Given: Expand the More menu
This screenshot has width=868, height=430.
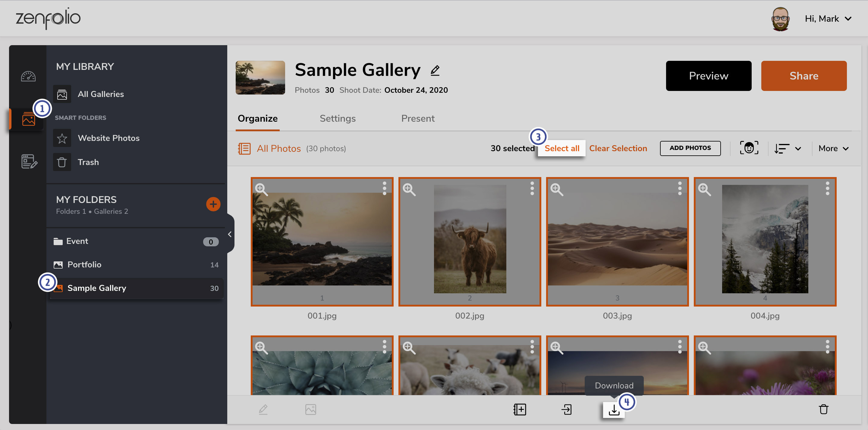Looking at the screenshot, I should click(833, 148).
